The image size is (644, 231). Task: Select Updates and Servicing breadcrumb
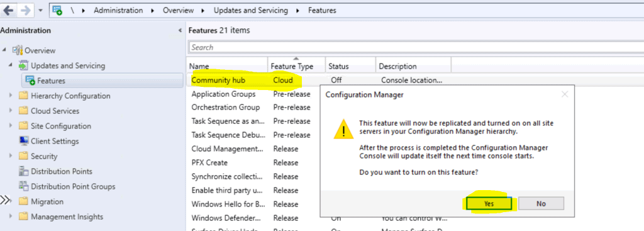(250, 10)
